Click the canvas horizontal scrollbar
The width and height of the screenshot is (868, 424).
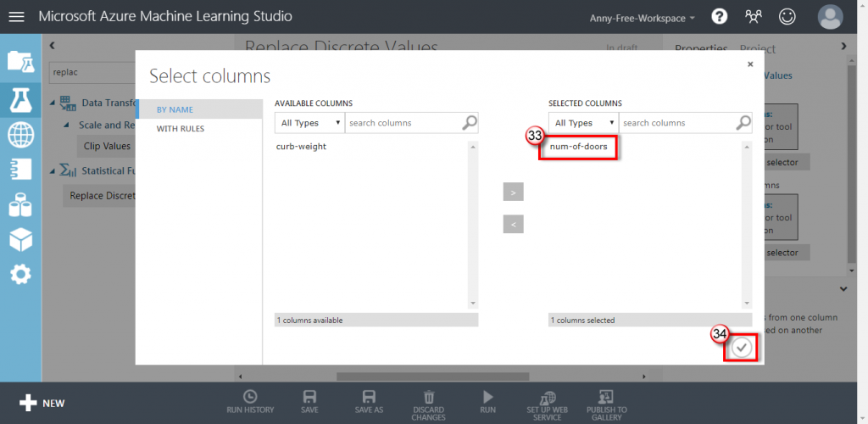432,377
